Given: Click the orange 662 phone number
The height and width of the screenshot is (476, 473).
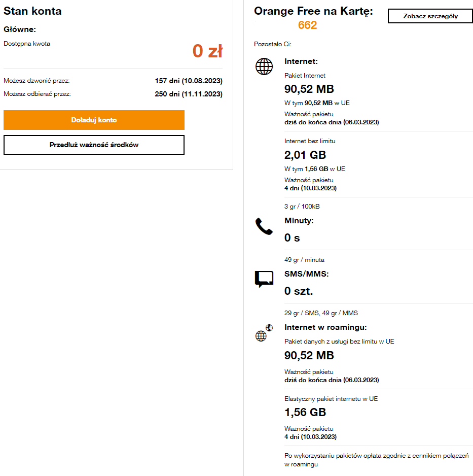Looking at the screenshot, I should [x=307, y=25].
